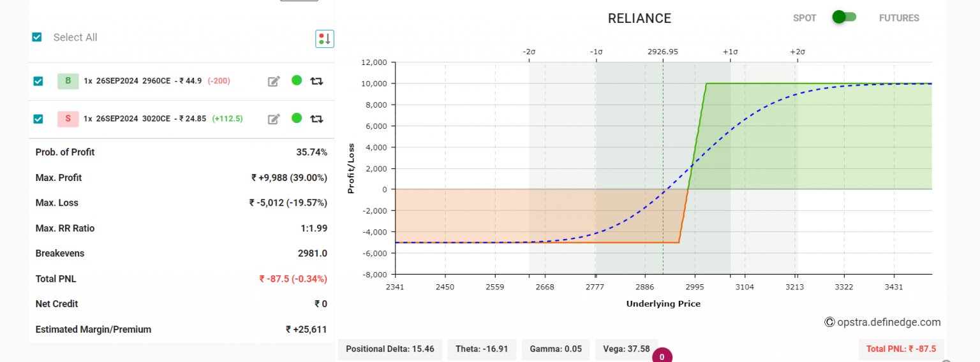Click the FUTURES label
Screen dimensions: 980x362
898,18
